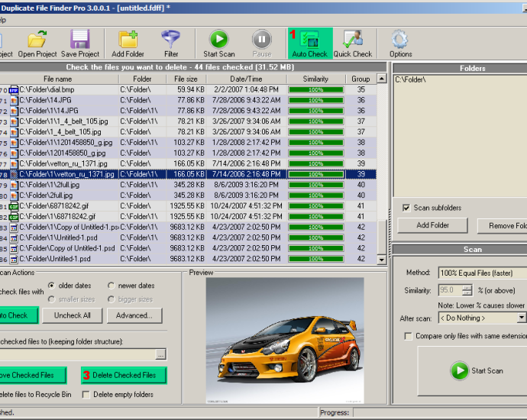Click the Pause toolbar icon
527x420 pixels.
pos(262,39)
